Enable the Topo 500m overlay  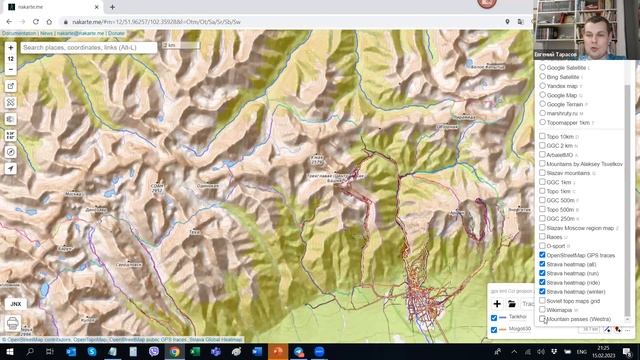(x=542, y=209)
